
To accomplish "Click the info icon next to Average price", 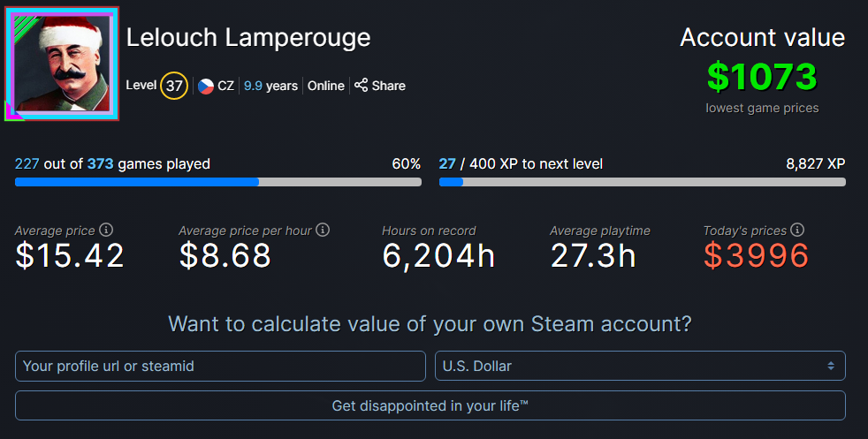I will 106,230.
